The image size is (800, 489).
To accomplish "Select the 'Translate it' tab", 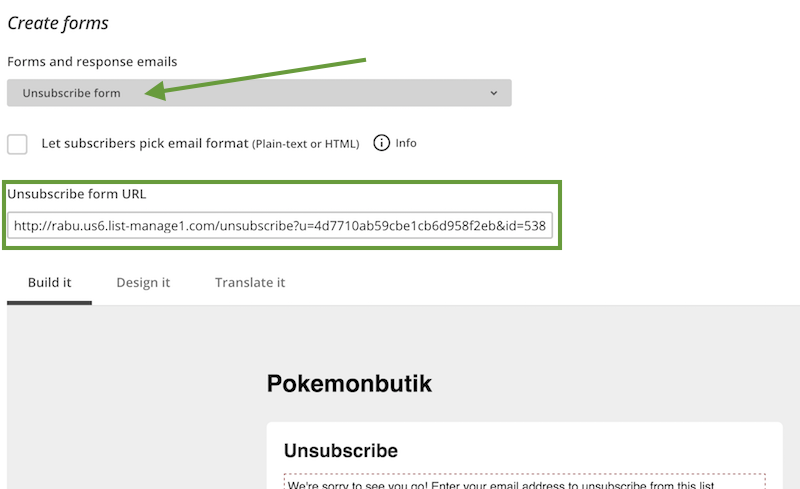I will pyautogui.click(x=250, y=282).
